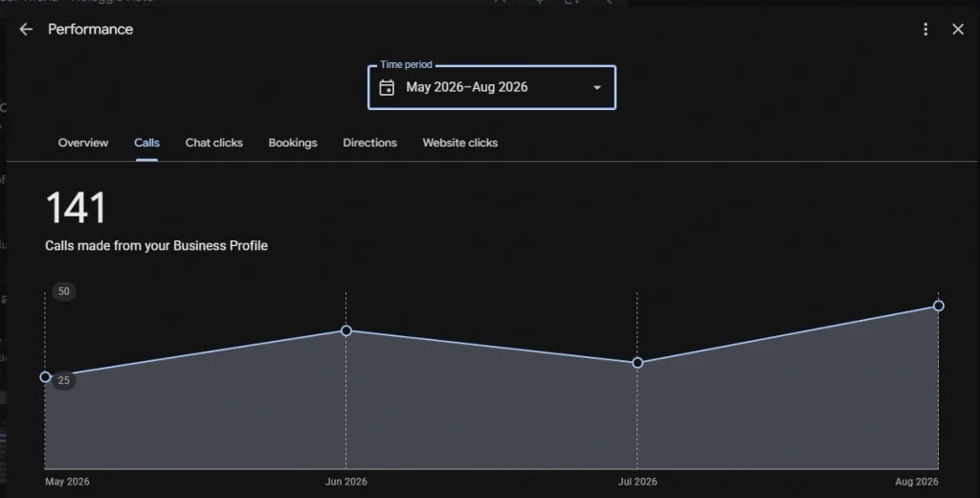Image resolution: width=980 pixels, height=498 pixels.
Task: Open the three-dot more options menu
Action: click(x=925, y=30)
